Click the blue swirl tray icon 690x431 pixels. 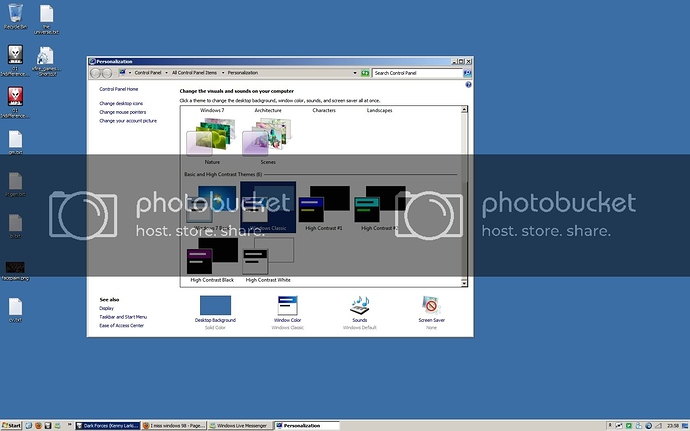[649, 426]
